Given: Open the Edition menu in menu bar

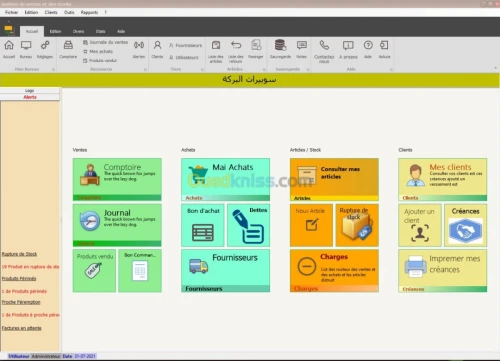Looking at the screenshot, I should click(x=31, y=12).
